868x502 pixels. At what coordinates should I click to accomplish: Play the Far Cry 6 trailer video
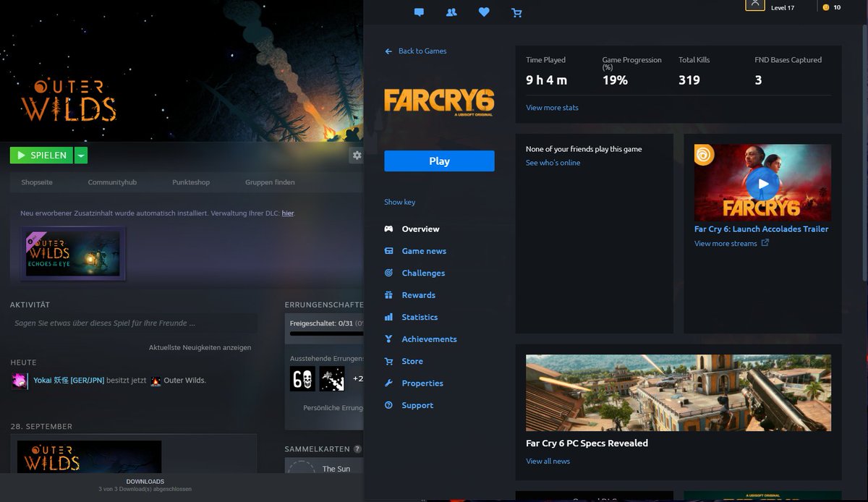(762, 183)
